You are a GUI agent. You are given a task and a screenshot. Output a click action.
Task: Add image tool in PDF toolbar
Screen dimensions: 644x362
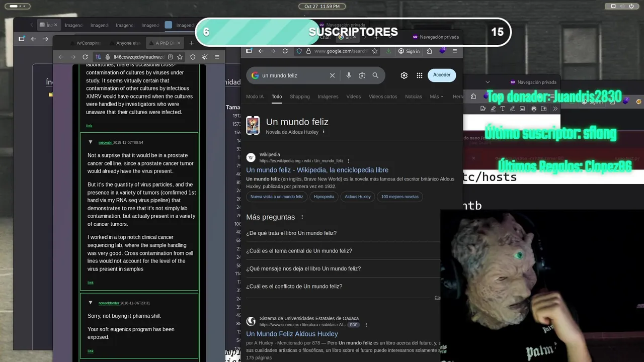pos(522,109)
